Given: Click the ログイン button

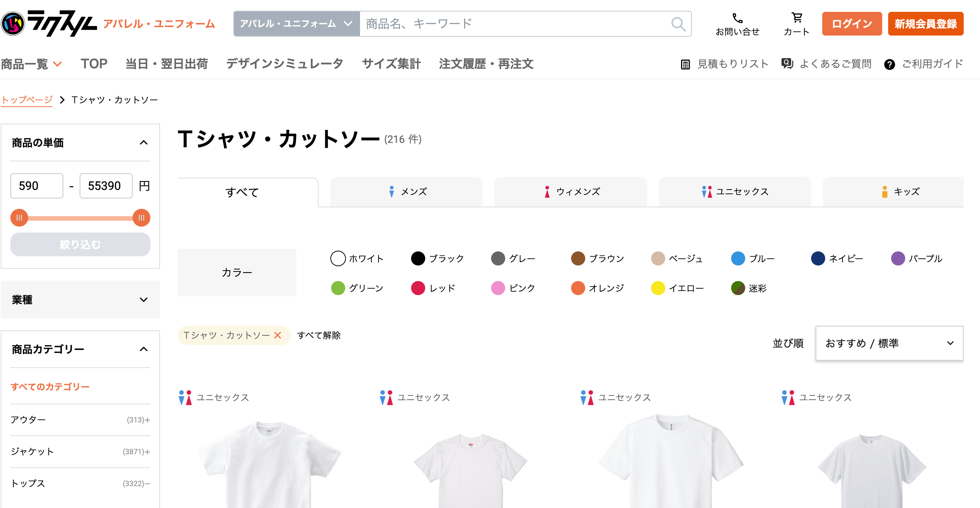Looking at the screenshot, I should 852,24.
